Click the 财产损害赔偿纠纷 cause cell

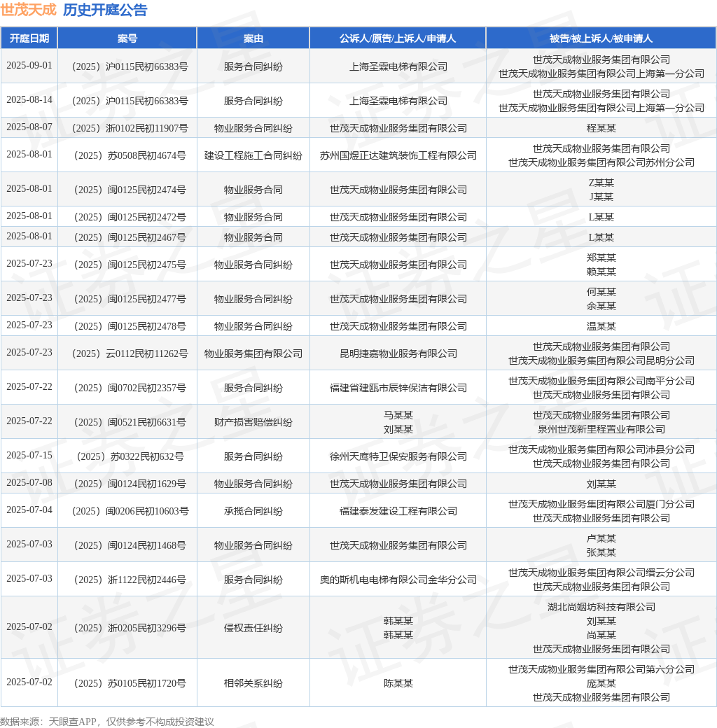(x=253, y=423)
